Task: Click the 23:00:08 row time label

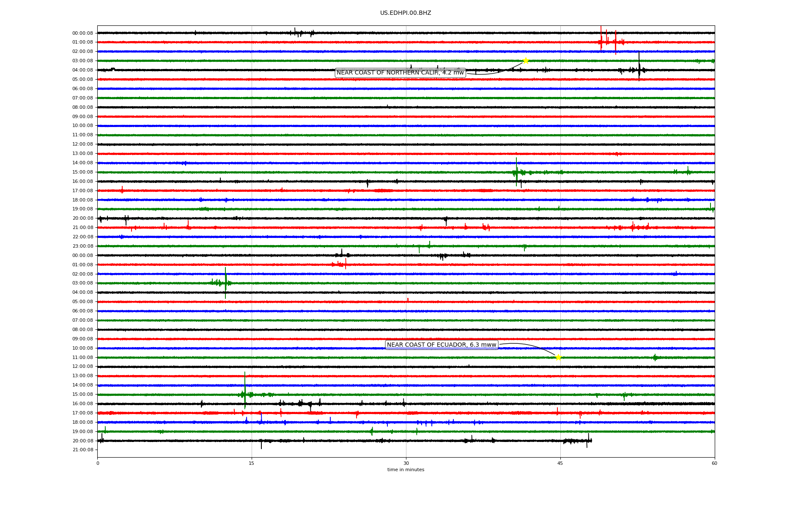Action: 82,246
